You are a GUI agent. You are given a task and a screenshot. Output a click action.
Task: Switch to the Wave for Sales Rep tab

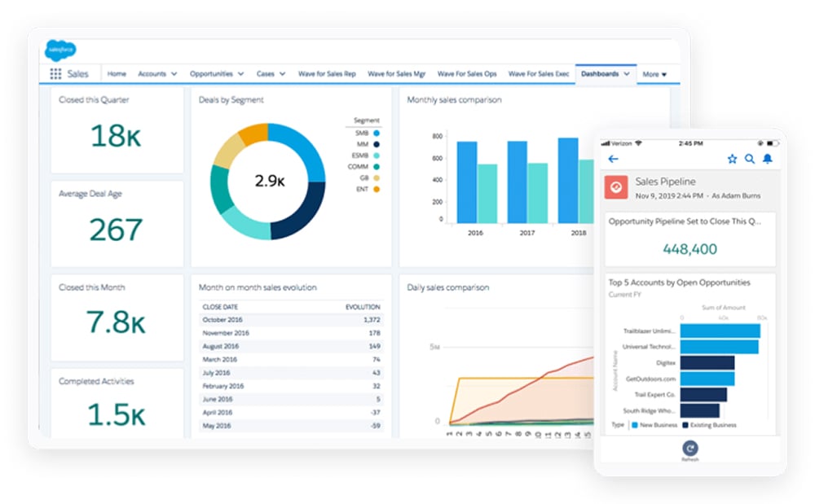327,73
